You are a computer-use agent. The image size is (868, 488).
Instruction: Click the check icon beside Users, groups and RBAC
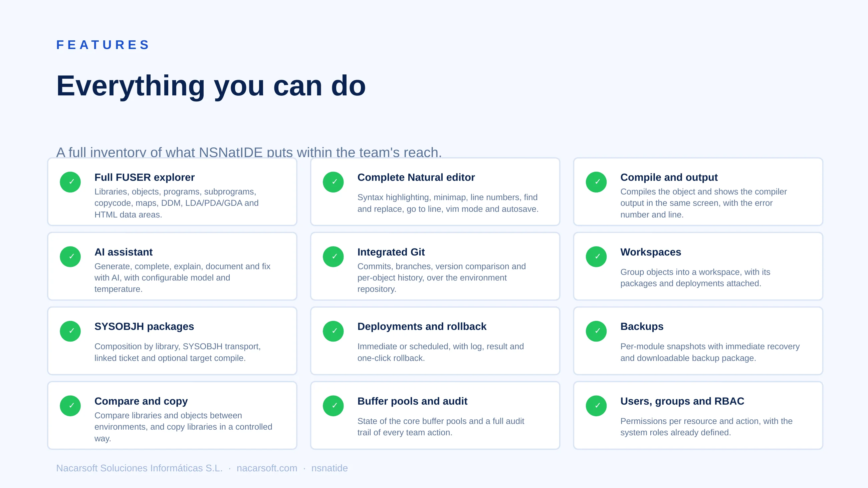[x=596, y=406]
